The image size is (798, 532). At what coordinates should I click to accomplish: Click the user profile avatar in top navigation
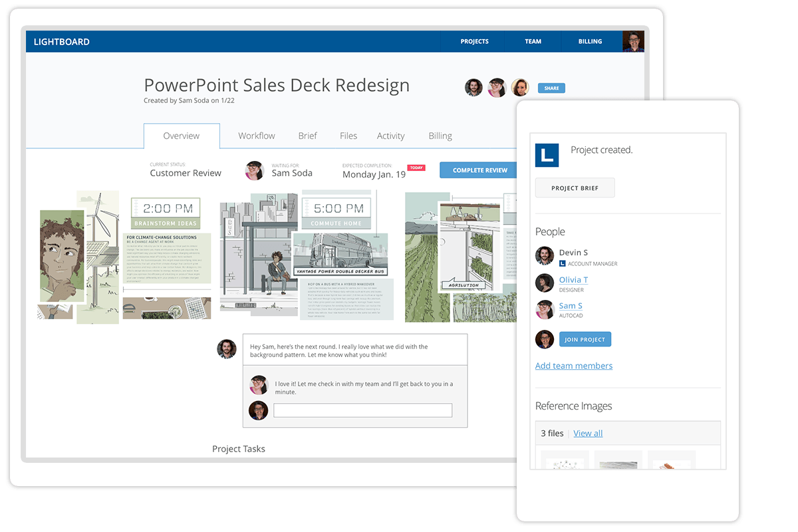[x=633, y=41]
